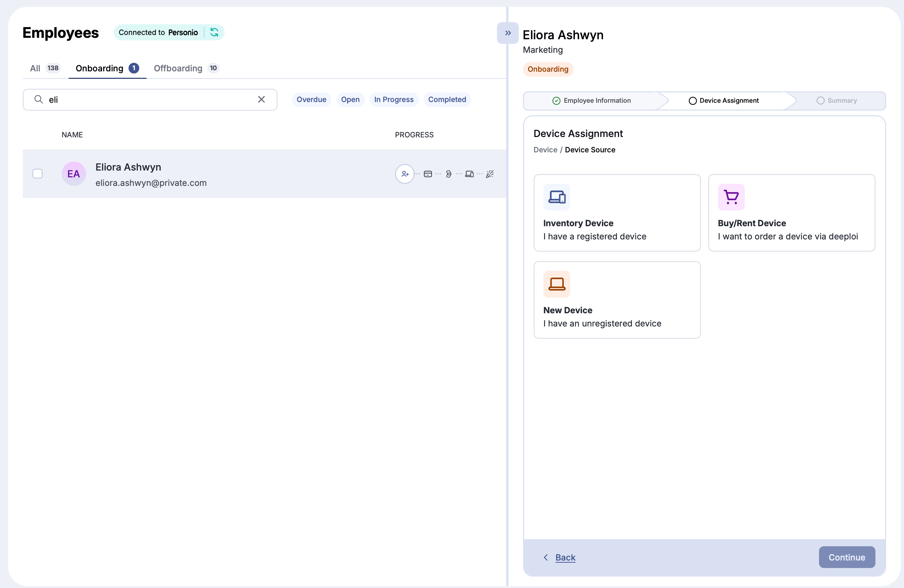This screenshot has width=904, height=588.
Task: Collapse the side panel with double-chevron icon
Action: point(507,33)
